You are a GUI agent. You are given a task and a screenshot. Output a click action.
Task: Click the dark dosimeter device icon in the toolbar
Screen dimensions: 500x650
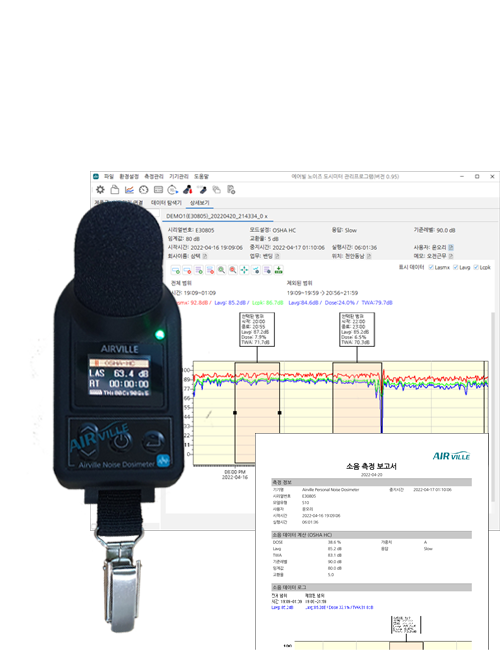click(x=202, y=189)
